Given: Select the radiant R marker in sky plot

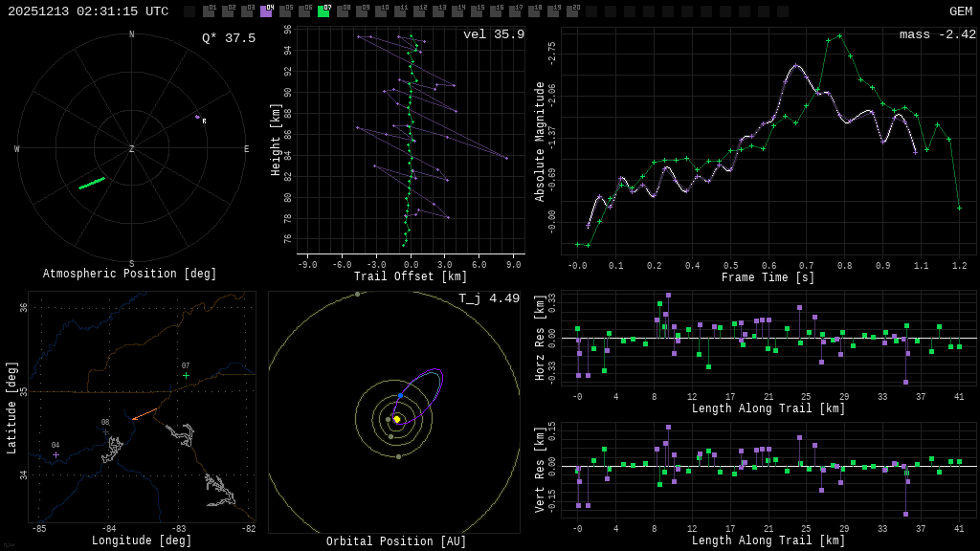Looking at the screenshot, I should point(203,121).
